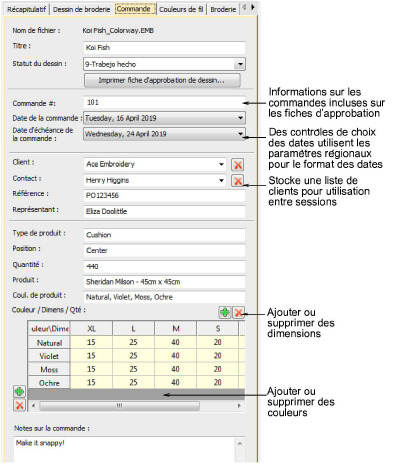Viewport: 399px width, 464px height.
Task: Remove the Client entry with red X
Action: click(238, 165)
